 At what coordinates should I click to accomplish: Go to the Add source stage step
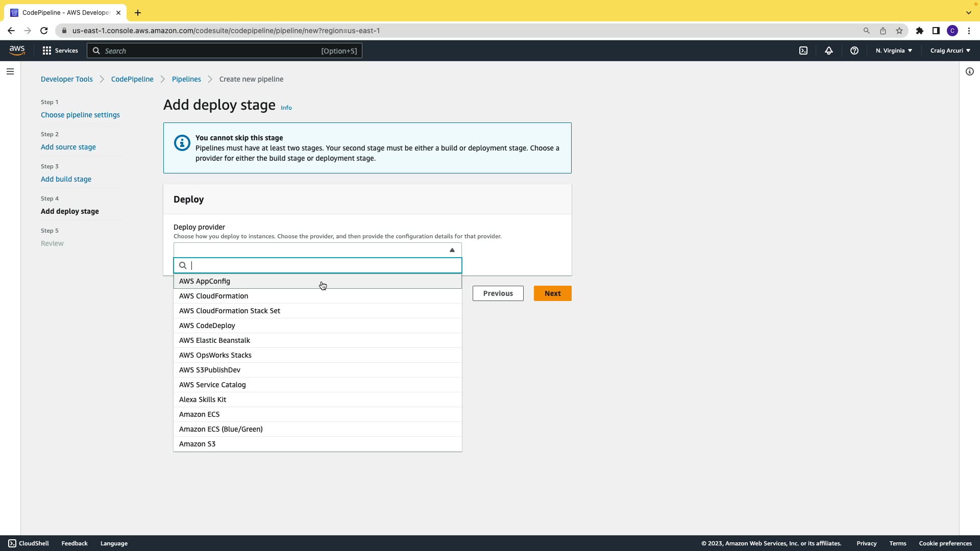pos(68,147)
